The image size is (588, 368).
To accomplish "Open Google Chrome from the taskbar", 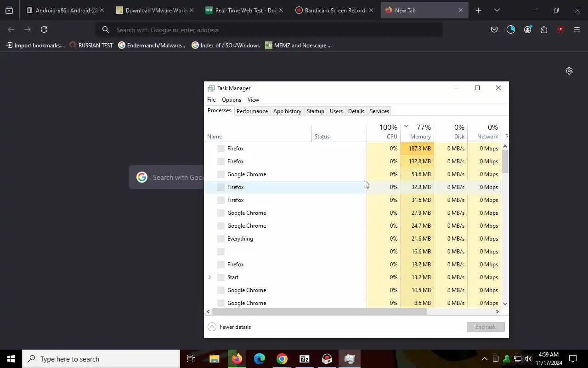I will click(x=282, y=359).
